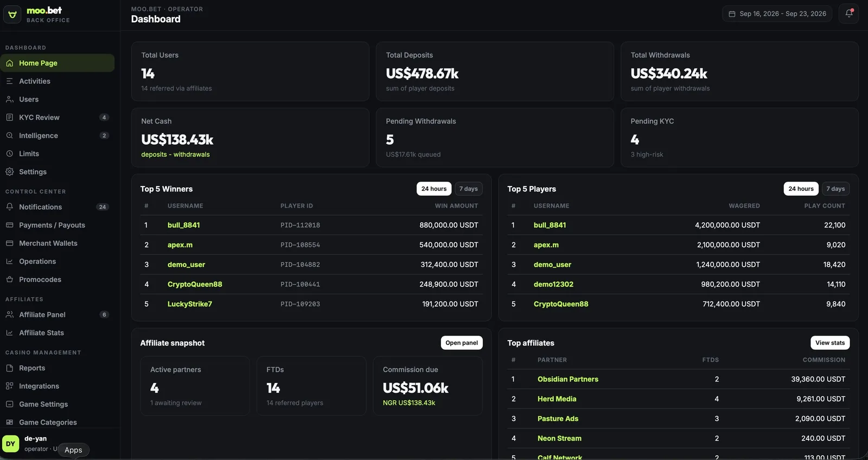868x460 pixels.
Task: Click the Intelligence sidebar icon
Action: click(9, 136)
